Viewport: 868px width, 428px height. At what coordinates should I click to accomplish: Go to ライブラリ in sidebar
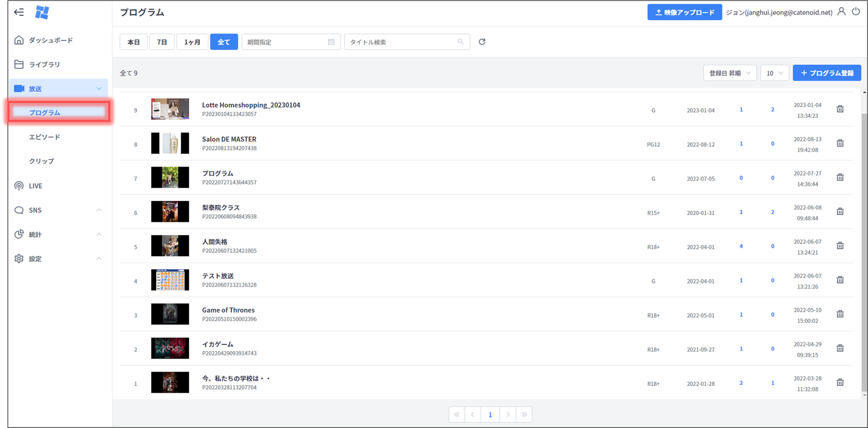point(44,64)
